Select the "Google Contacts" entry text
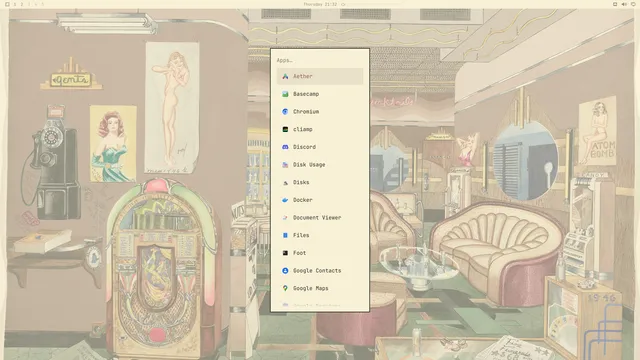The width and height of the screenshot is (640, 360). [x=317, y=271]
